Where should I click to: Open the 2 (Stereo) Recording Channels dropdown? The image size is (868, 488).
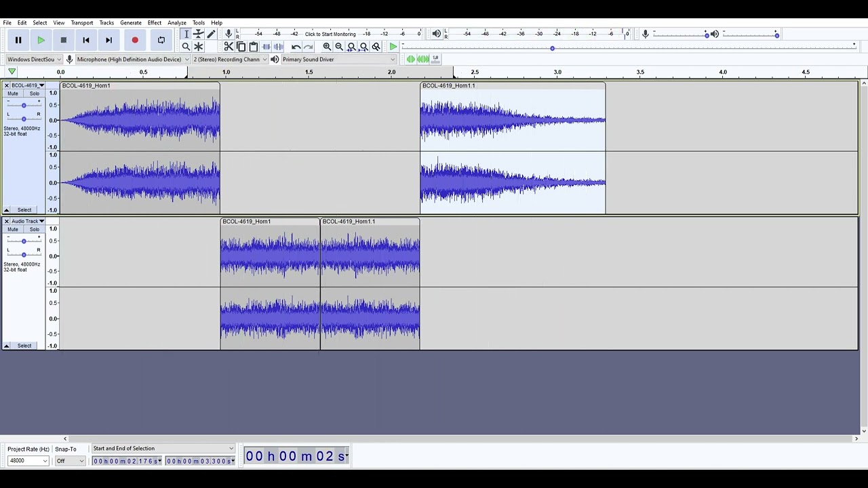point(231,59)
